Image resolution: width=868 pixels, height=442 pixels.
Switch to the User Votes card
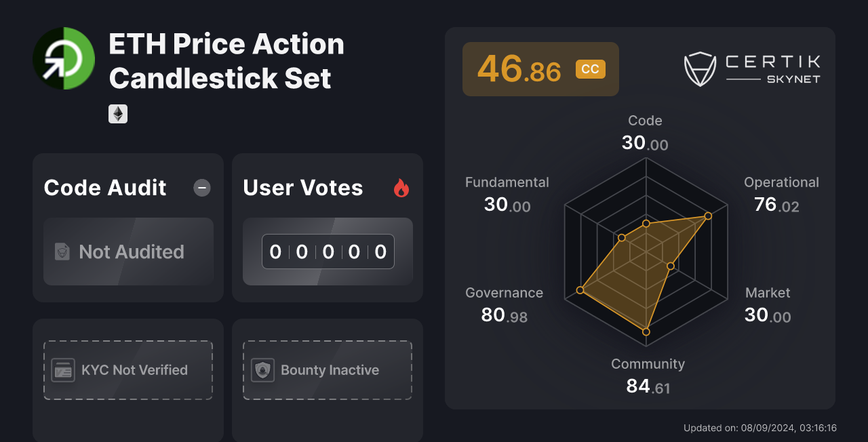(328, 227)
